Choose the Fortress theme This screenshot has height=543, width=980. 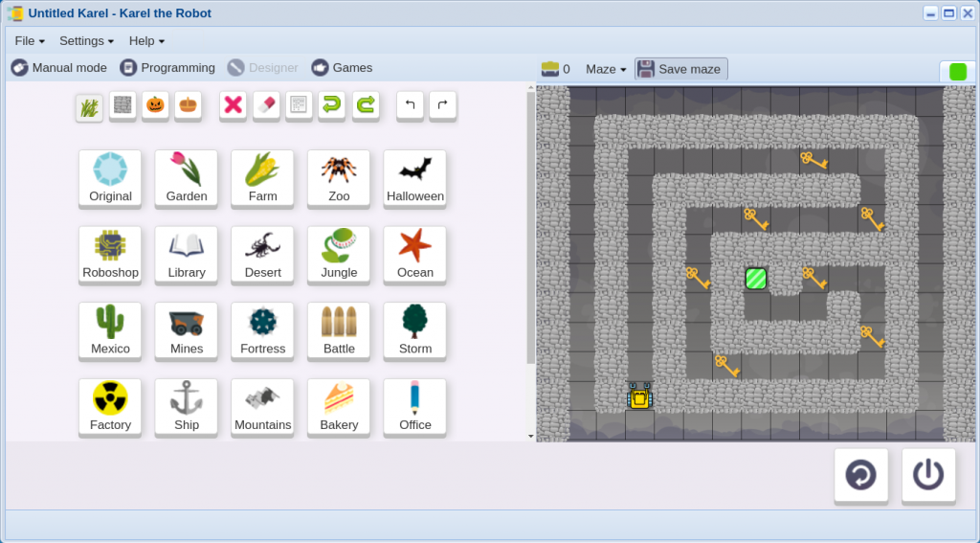coord(262,331)
